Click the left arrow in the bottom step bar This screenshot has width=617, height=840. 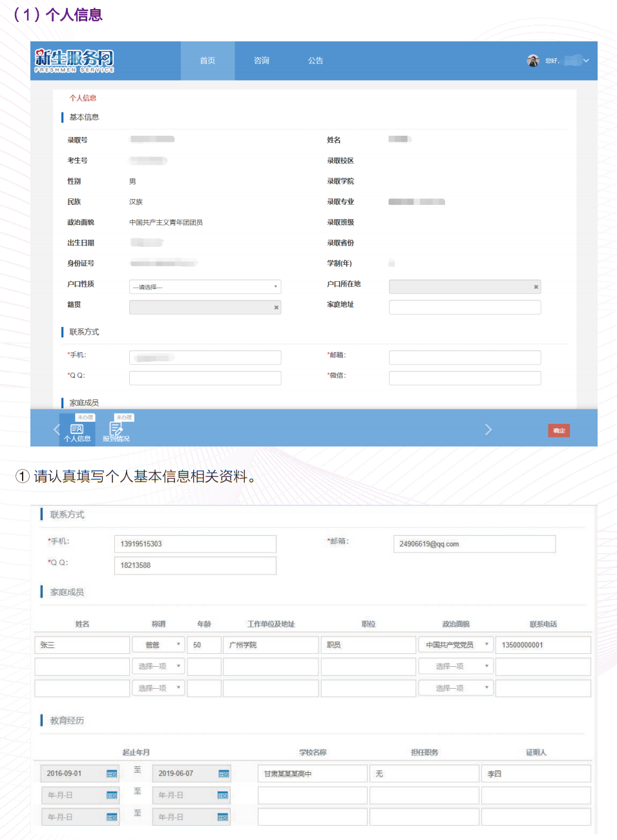[57, 428]
